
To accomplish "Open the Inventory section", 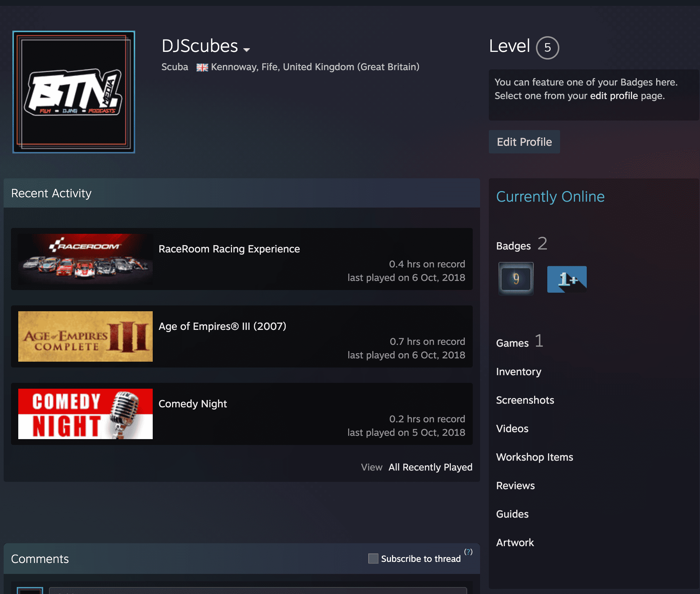I will tap(518, 372).
